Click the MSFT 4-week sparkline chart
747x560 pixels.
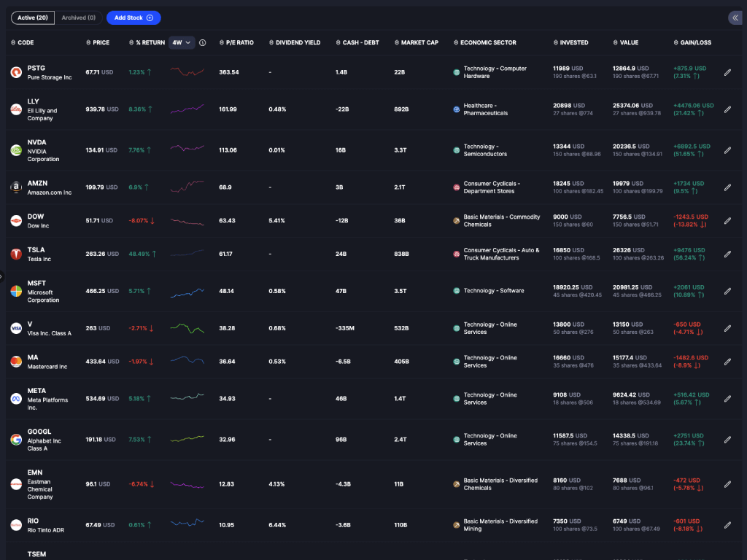pyautogui.click(x=187, y=292)
